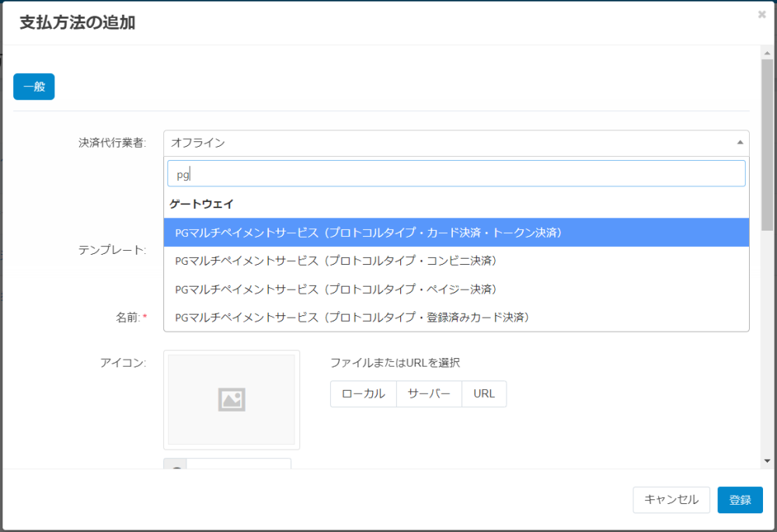Switch to the 一般 tab
This screenshot has height=532, width=777.
pyautogui.click(x=33, y=87)
